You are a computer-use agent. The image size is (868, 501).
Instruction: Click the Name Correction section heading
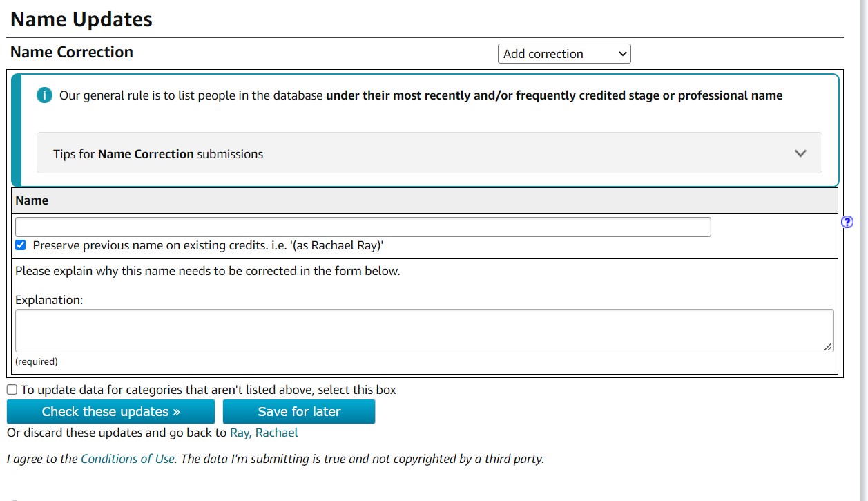pos(72,53)
